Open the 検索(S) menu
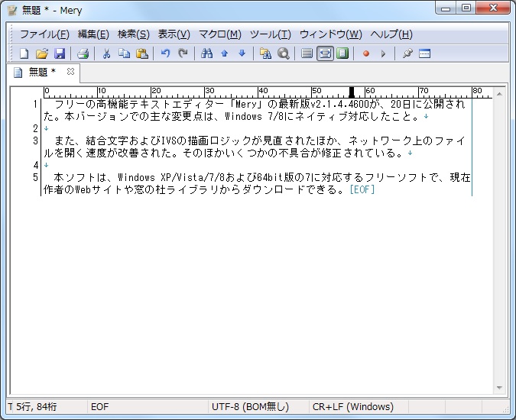516x420 pixels. (134, 34)
